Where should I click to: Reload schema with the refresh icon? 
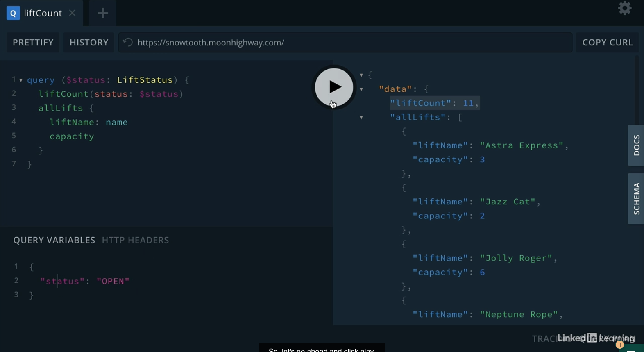tap(128, 43)
